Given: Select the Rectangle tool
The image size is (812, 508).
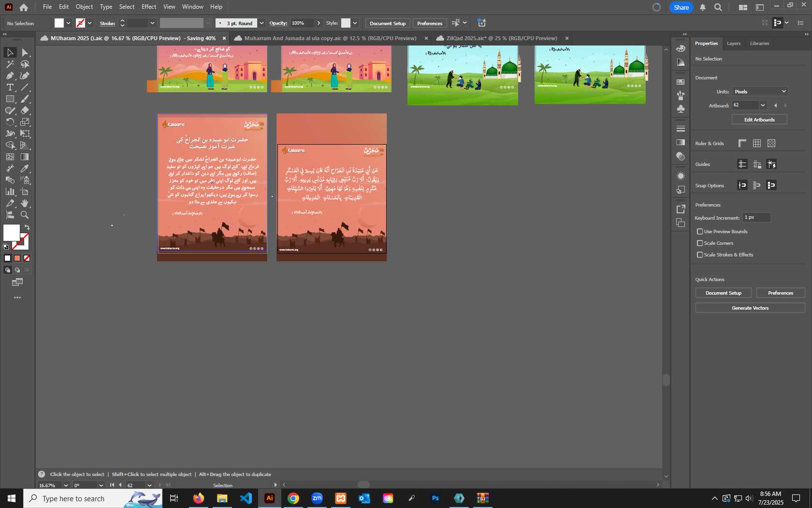Looking at the screenshot, I should pos(10,99).
